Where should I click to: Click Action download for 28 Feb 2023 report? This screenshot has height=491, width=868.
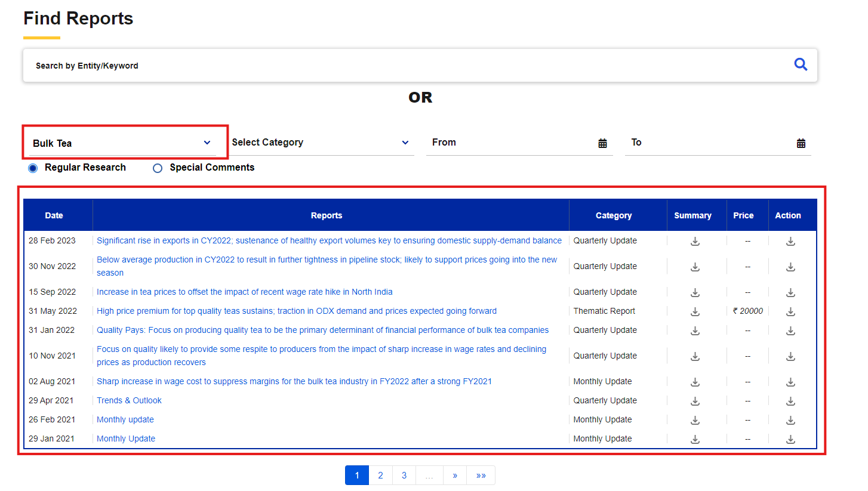790,241
